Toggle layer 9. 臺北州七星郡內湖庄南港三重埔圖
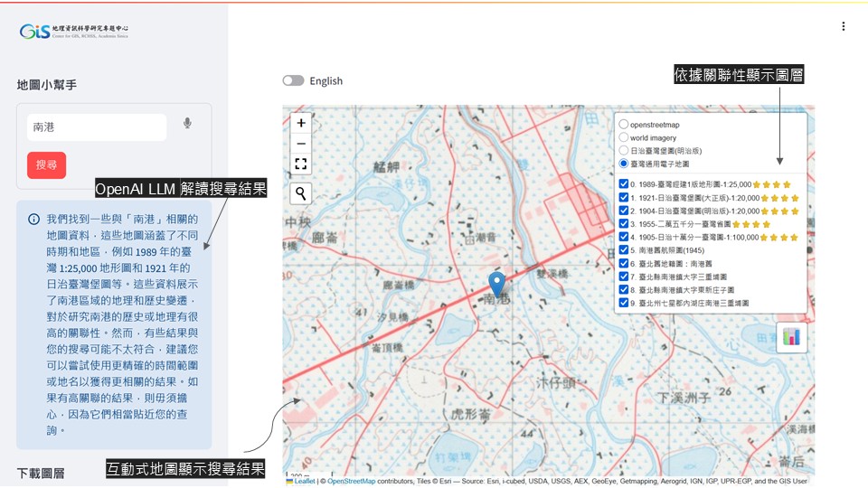Screen dimensions: 868x488 point(624,304)
